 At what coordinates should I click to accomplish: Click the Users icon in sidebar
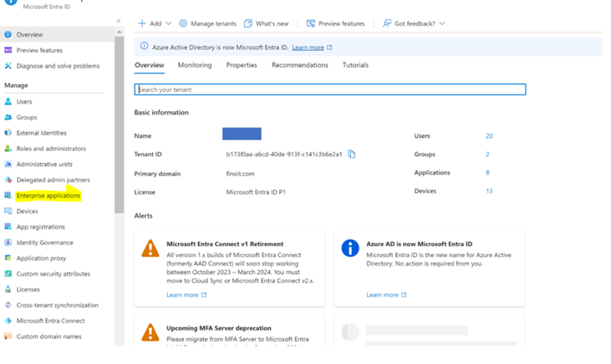click(x=8, y=102)
